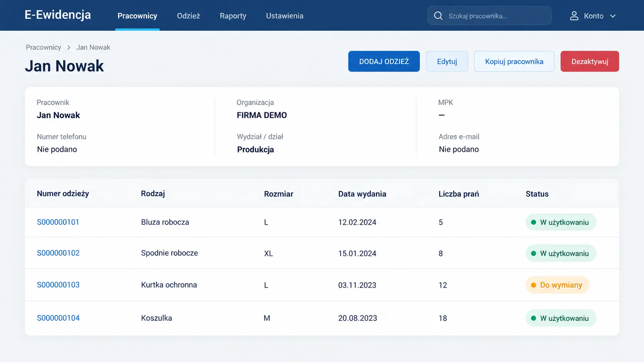644x362 pixels.
Task: Click the Edytuj button
Action: [447, 62]
